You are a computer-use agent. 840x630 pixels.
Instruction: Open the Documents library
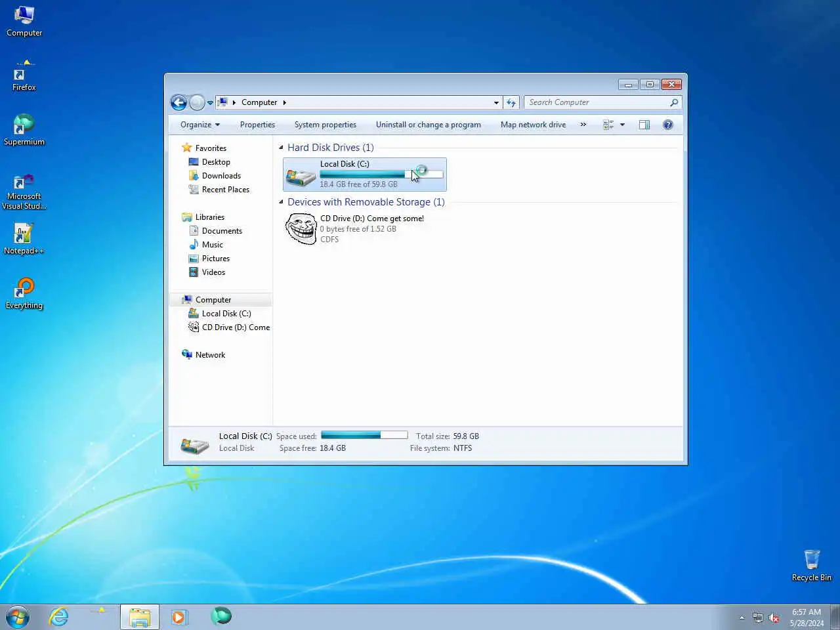pyautogui.click(x=222, y=231)
